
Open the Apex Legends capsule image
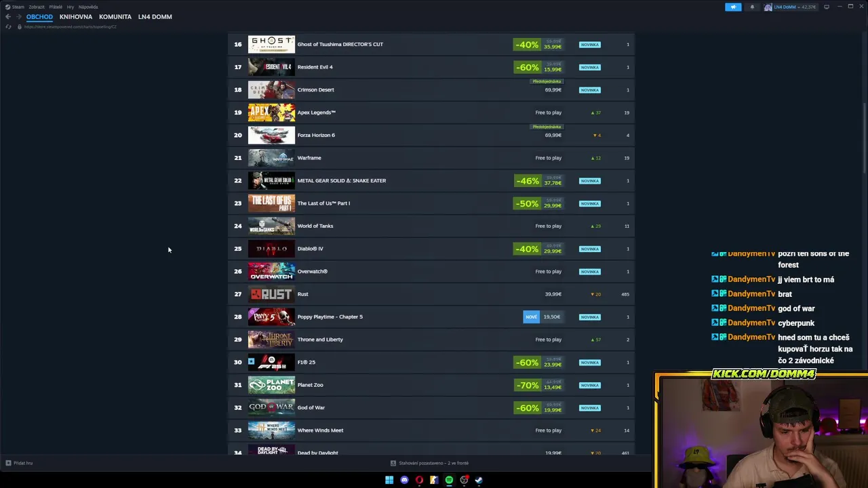click(x=271, y=113)
